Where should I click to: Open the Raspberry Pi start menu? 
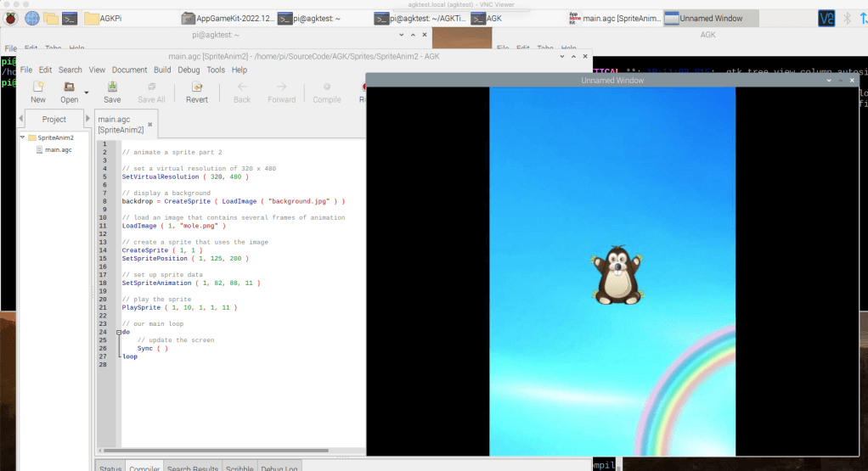click(11, 18)
